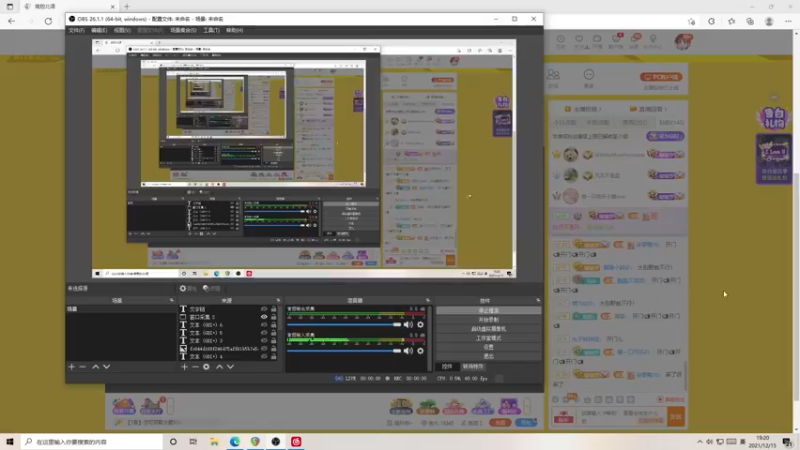Image resolution: width=800 pixels, height=450 pixels.
Task: Toggle visibility of Text (GDI+) 3
Action: tap(264, 340)
